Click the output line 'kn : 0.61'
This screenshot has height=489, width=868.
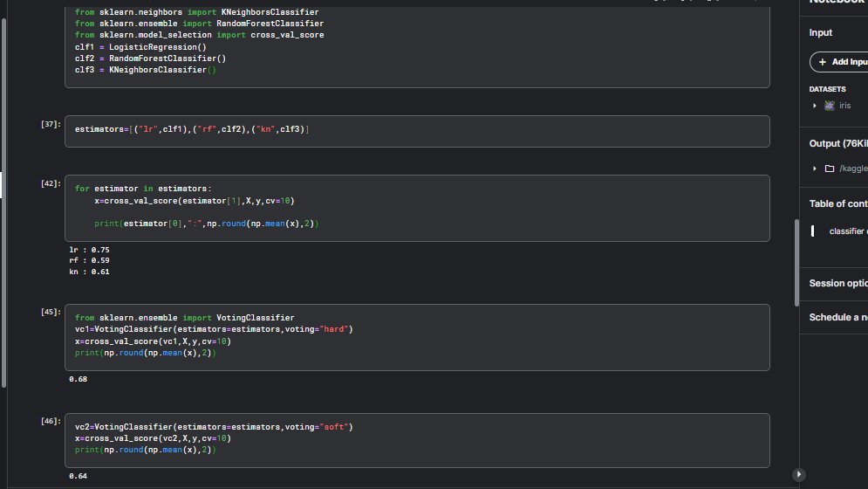click(x=89, y=272)
